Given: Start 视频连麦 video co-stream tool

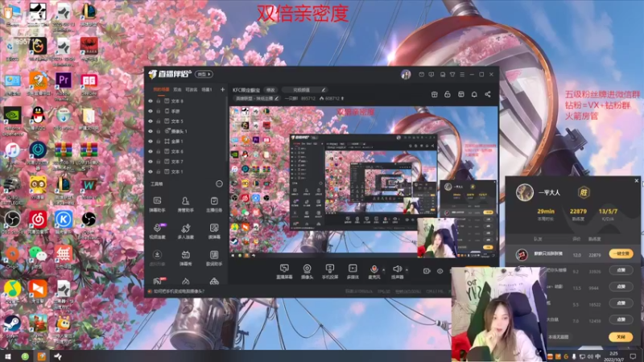Looking at the screenshot, I should point(157,231).
